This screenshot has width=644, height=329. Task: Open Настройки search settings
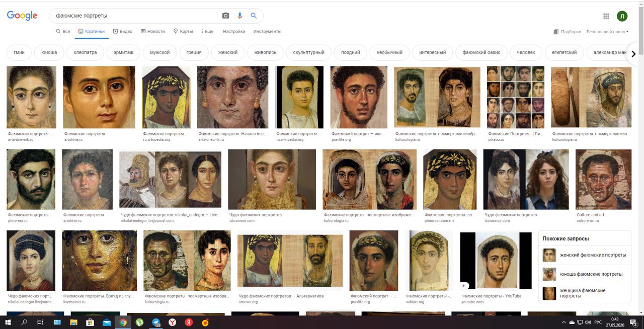pyautogui.click(x=234, y=31)
